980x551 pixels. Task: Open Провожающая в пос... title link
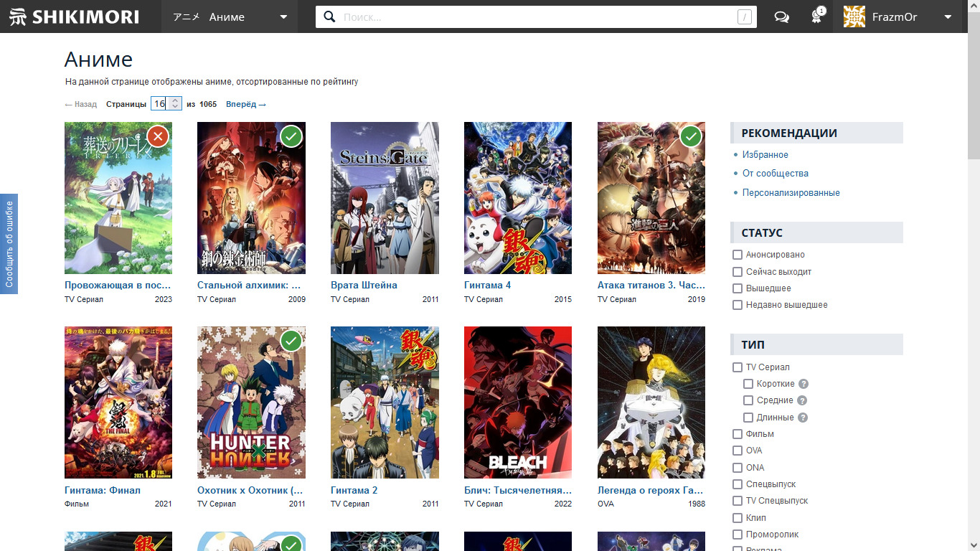118,286
